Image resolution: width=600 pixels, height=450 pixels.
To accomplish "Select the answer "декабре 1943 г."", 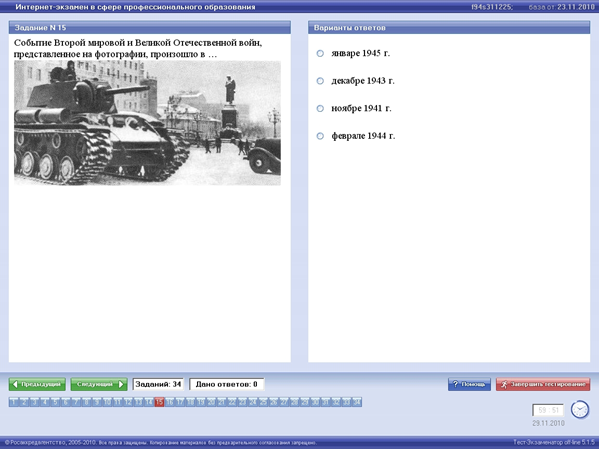I will [x=320, y=81].
